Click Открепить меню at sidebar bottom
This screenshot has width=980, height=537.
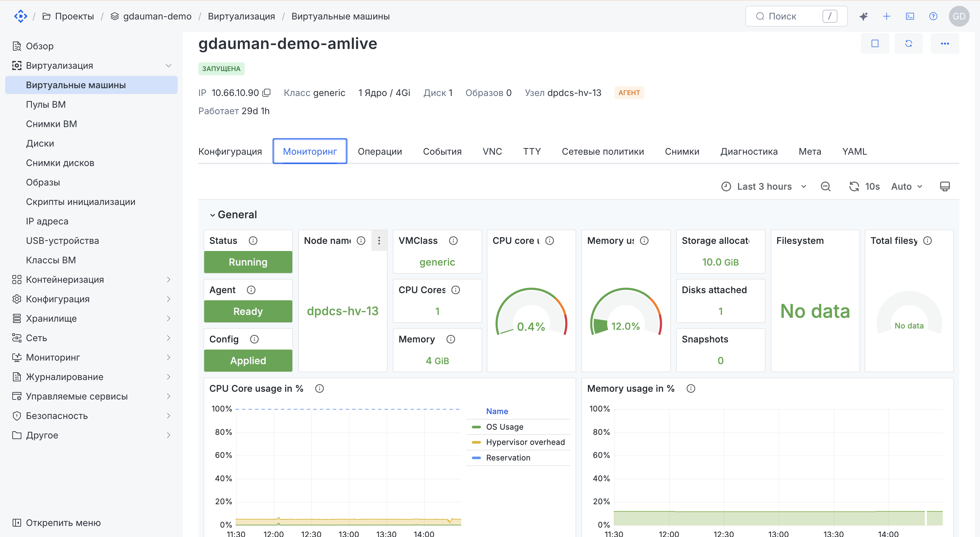(57, 522)
